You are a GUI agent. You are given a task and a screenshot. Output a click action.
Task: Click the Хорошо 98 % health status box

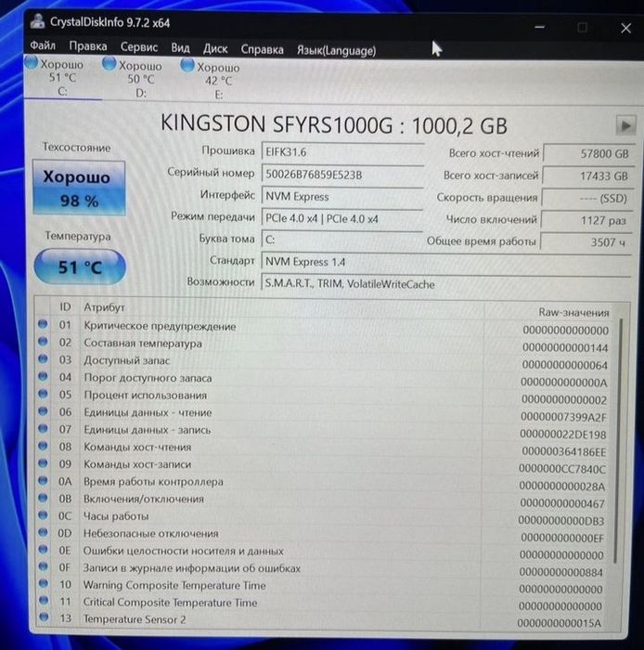(79, 188)
